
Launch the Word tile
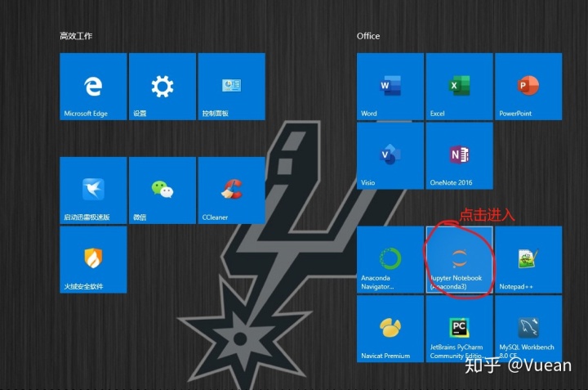point(390,87)
